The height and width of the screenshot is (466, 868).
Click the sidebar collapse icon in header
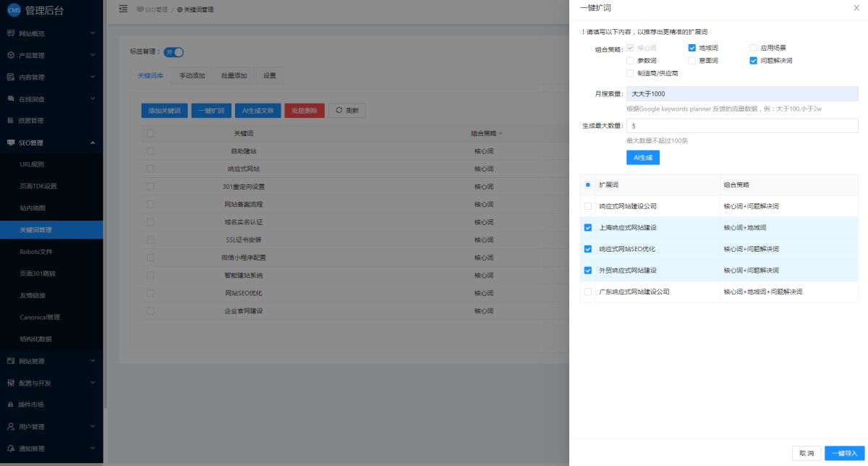123,9
